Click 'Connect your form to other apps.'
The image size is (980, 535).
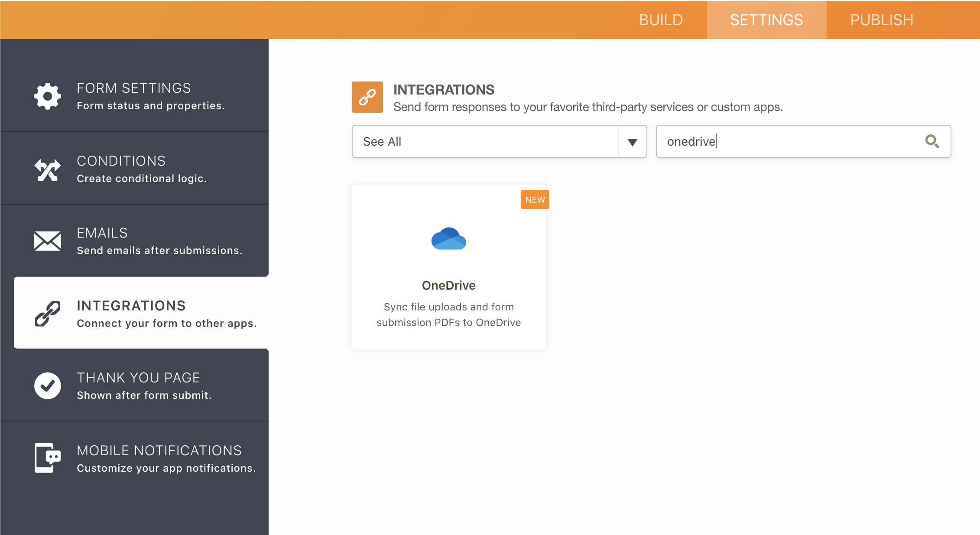tap(167, 323)
